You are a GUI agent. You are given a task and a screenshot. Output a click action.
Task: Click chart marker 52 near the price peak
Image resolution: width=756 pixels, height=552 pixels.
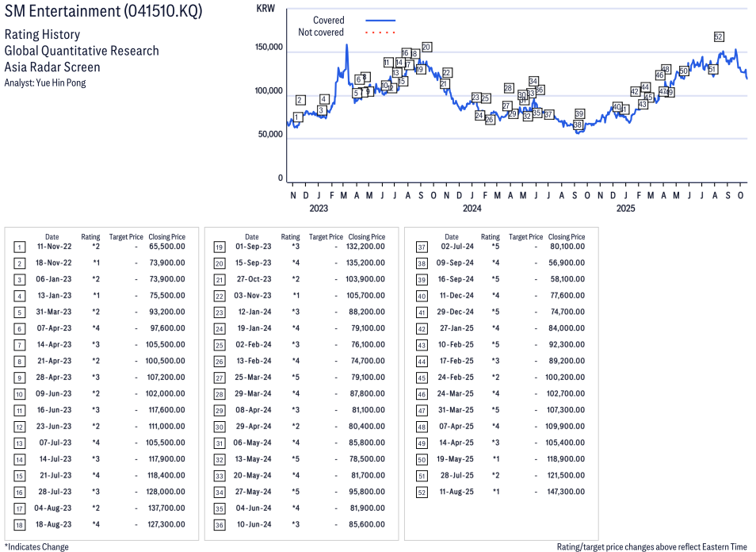pyautogui.click(x=719, y=36)
